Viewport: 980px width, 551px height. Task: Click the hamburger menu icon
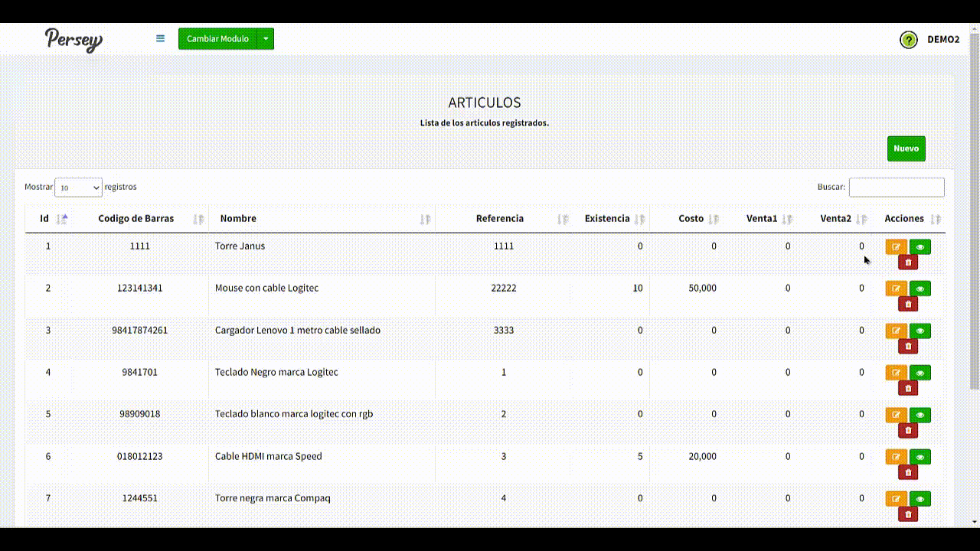[x=160, y=38]
